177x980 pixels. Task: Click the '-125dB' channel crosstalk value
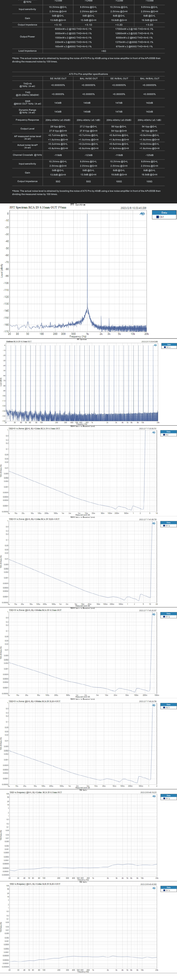(149, 155)
